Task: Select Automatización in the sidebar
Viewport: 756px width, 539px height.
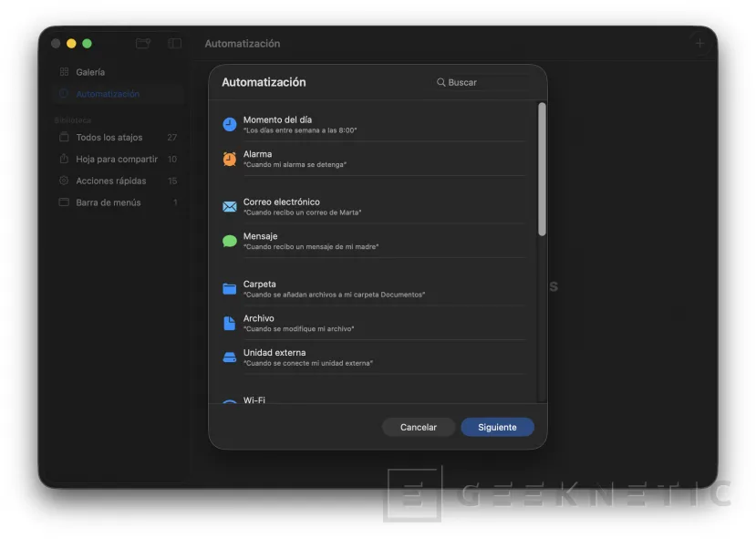Action: point(108,94)
